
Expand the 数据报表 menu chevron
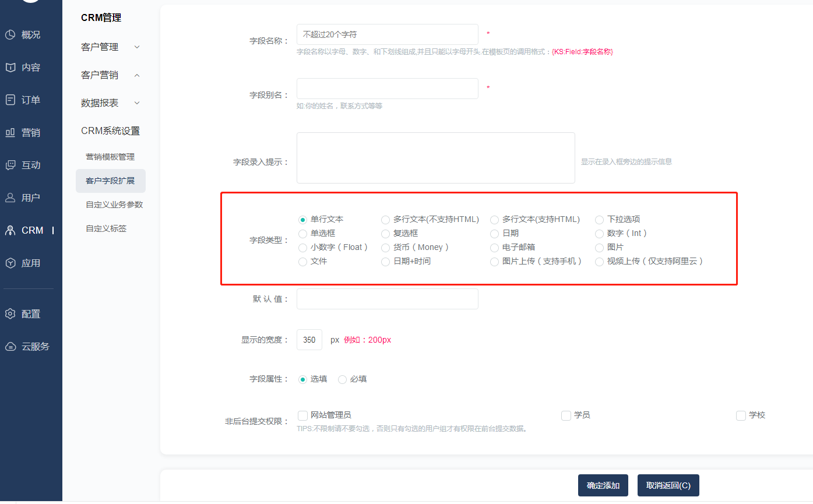click(x=137, y=103)
